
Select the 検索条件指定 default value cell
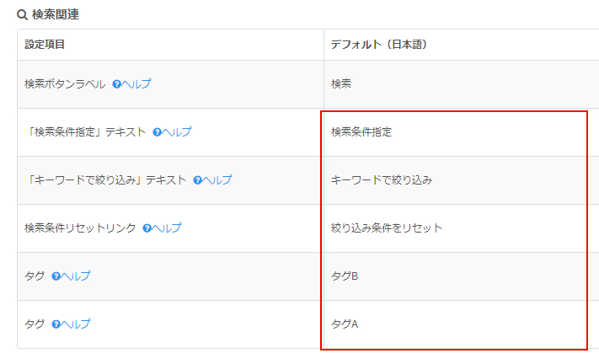click(x=461, y=132)
